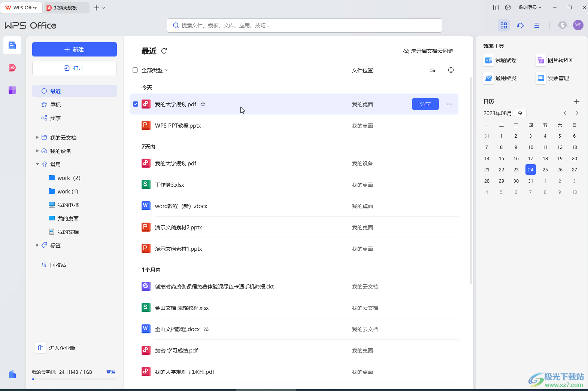The height and width of the screenshot is (391, 588).
Task: Click the unsynced cloud document status
Action: tap(428, 51)
